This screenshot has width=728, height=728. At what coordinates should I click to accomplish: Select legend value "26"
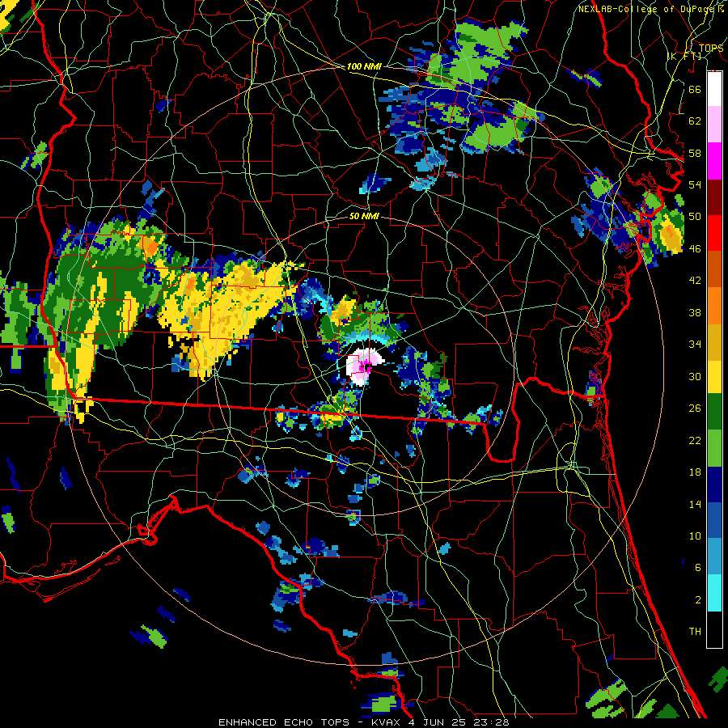tap(695, 408)
